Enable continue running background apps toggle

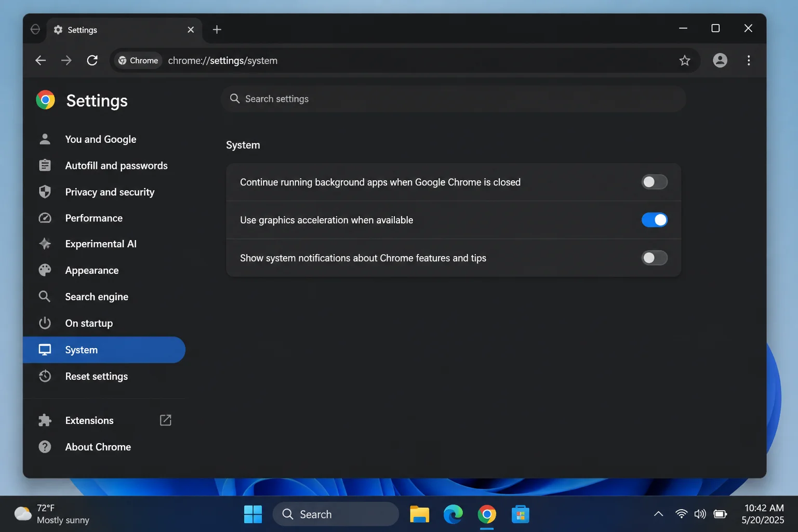(655, 182)
